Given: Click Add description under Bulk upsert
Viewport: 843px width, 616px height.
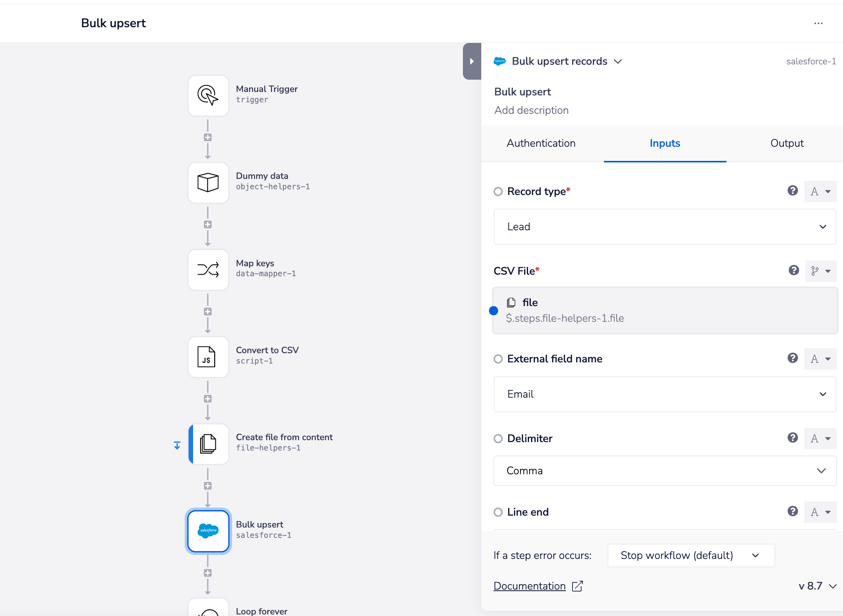Looking at the screenshot, I should click(x=531, y=110).
